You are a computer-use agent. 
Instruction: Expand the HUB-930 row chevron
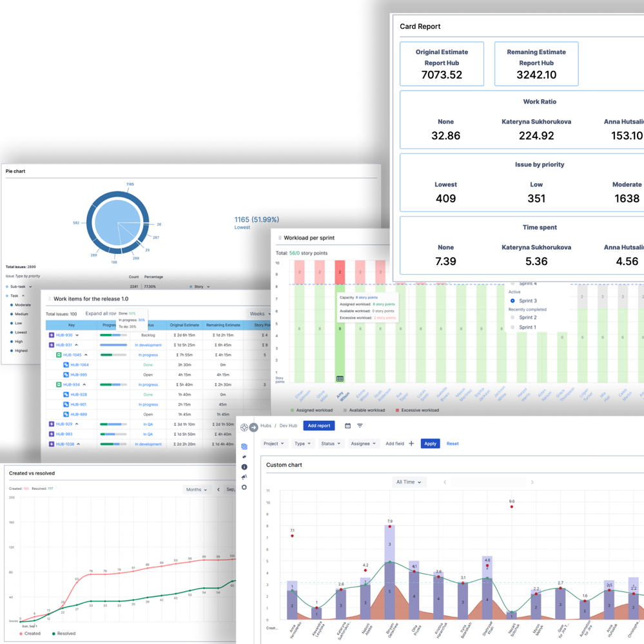(77, 335)
